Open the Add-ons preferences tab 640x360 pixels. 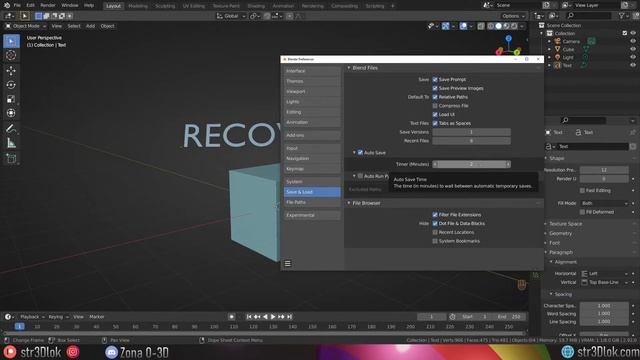coord(312,135)
